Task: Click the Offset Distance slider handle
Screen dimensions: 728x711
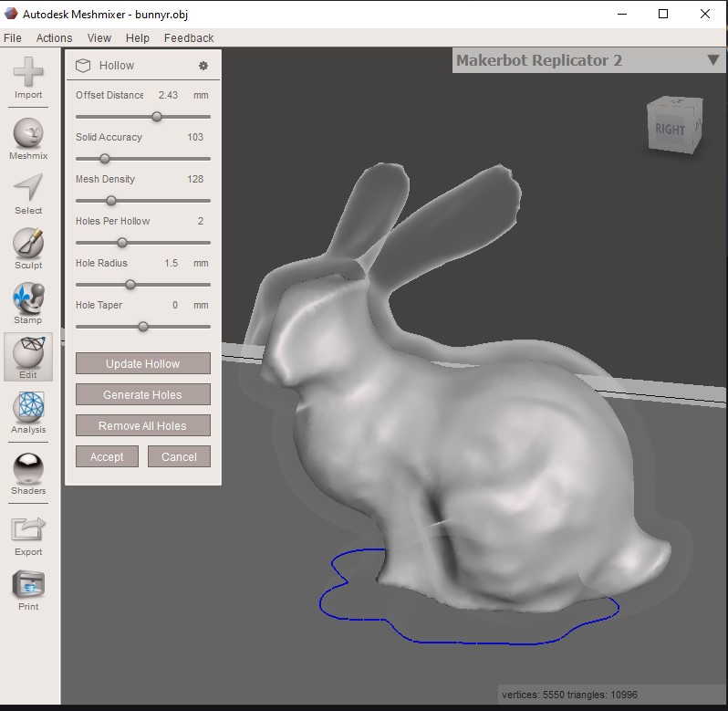Action: [157, 117]
